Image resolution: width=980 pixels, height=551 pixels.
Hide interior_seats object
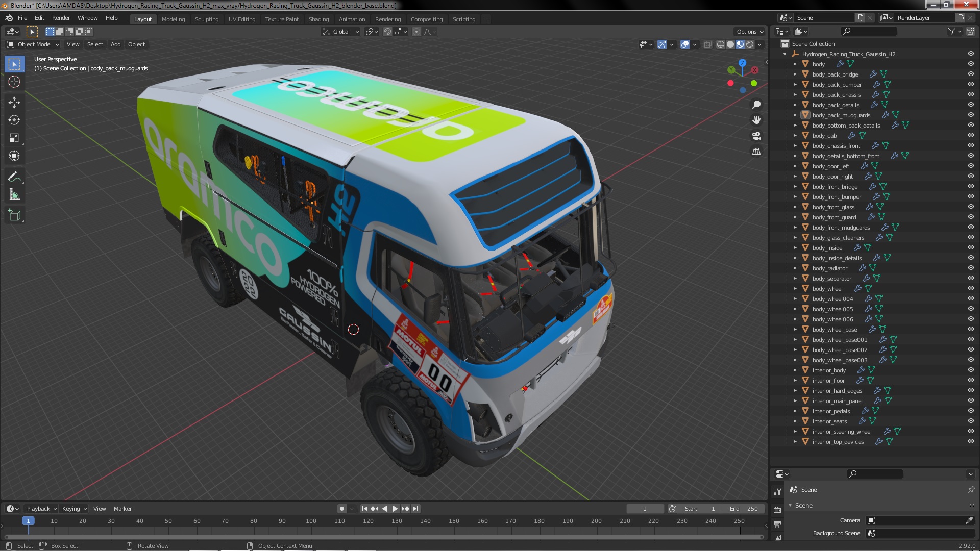tap(971, 421)
